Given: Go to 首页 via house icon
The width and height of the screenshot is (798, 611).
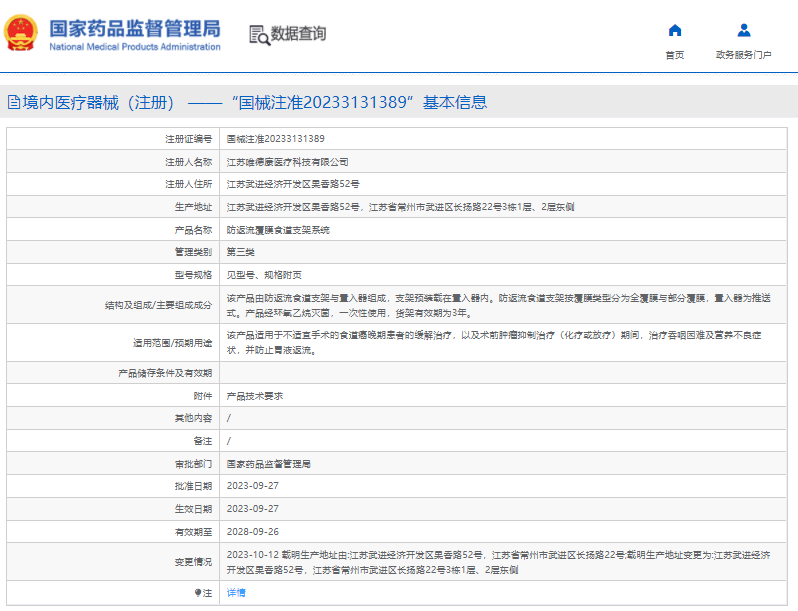Looking at the screenshot, I should tap(675, 31).
